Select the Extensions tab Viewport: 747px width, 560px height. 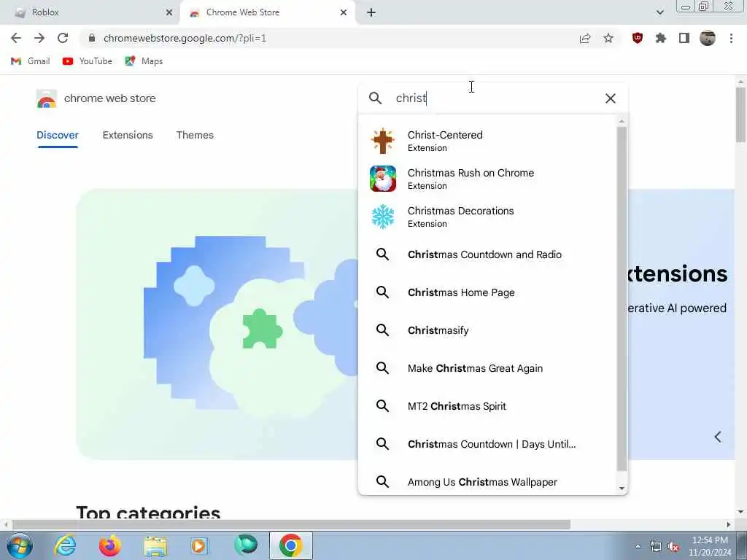tap(128, 135)
